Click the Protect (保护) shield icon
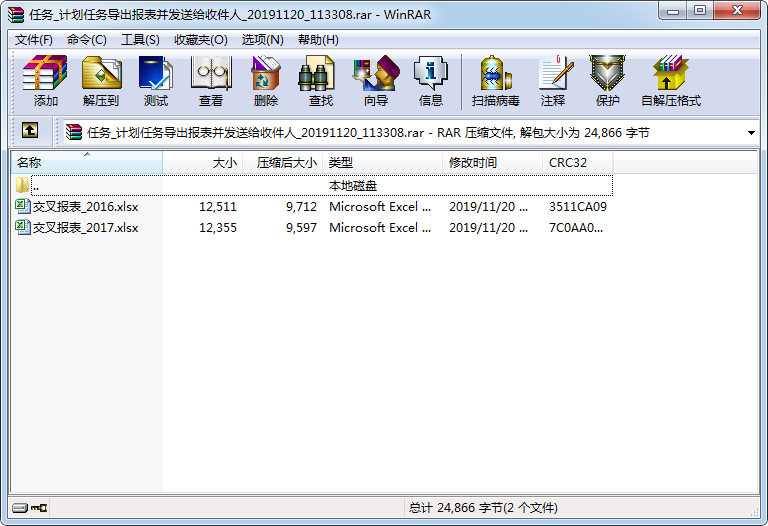Image resolution: width=768 pixels, height=526 pixels. 607,81
